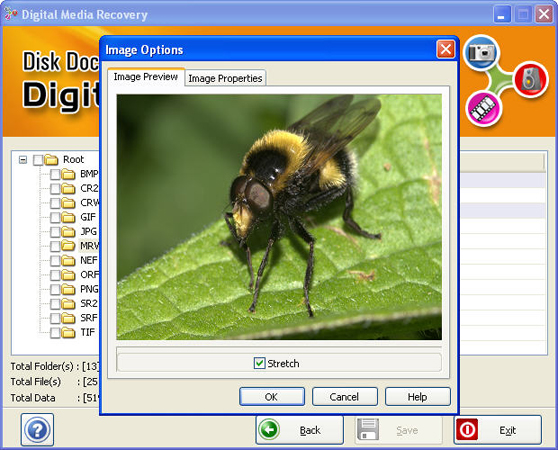Click the camera photo recovery icon
This screenshot has height=450, width=558.
click(x=481, y=53)
